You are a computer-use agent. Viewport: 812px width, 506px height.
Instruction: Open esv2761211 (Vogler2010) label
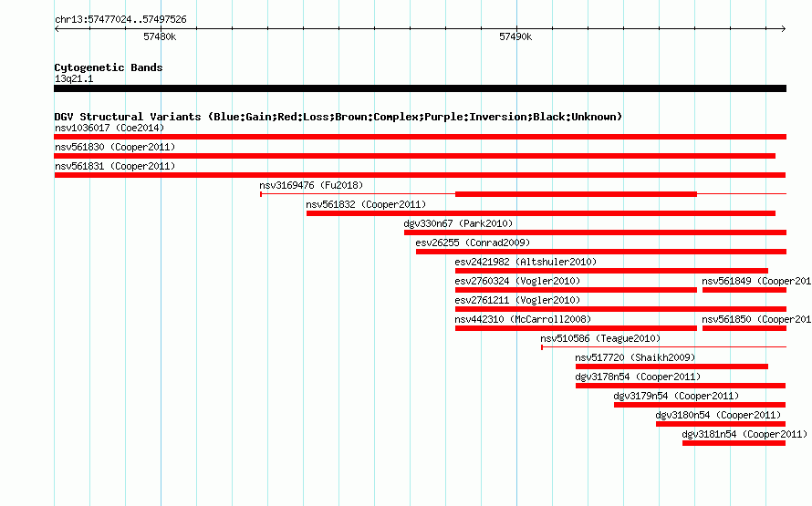pos(517,300)
